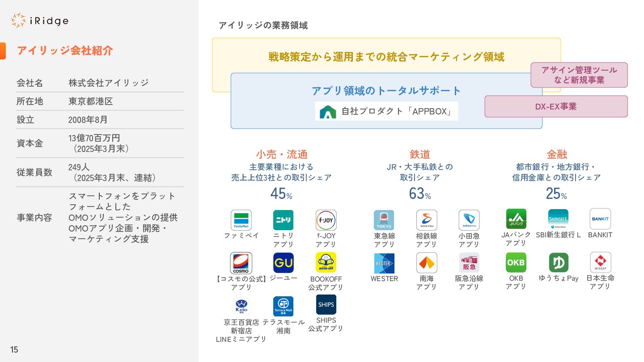Click the 京王百貨店 新宿店 LINEミニアプリ label
644x362 pixels.
241,331
